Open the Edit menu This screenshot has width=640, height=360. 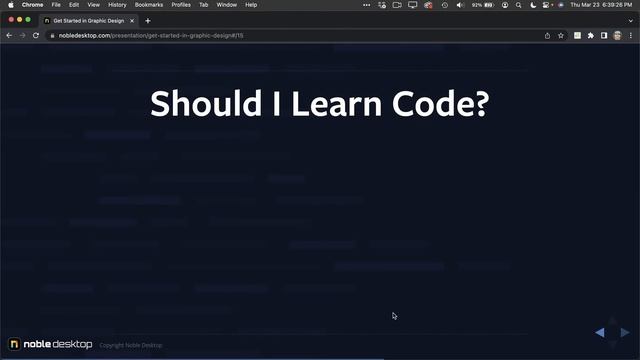74,5
